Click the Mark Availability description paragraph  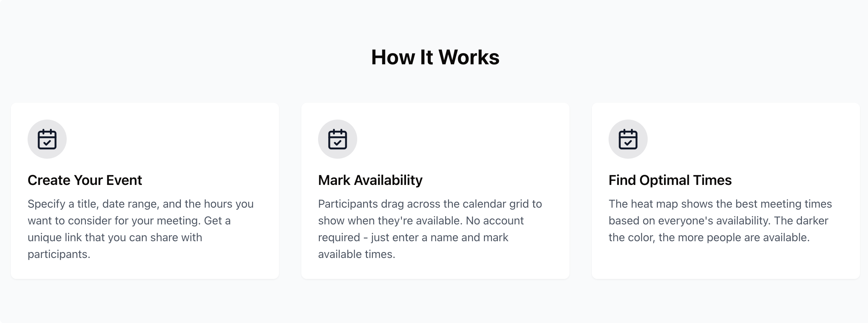tap(430, 229)
